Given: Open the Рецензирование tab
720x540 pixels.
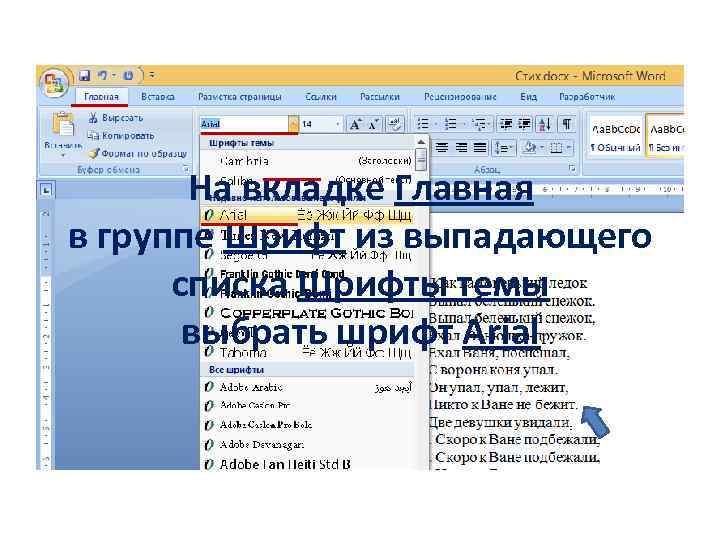Looking at the screenshot, I should tap(460, 97).
